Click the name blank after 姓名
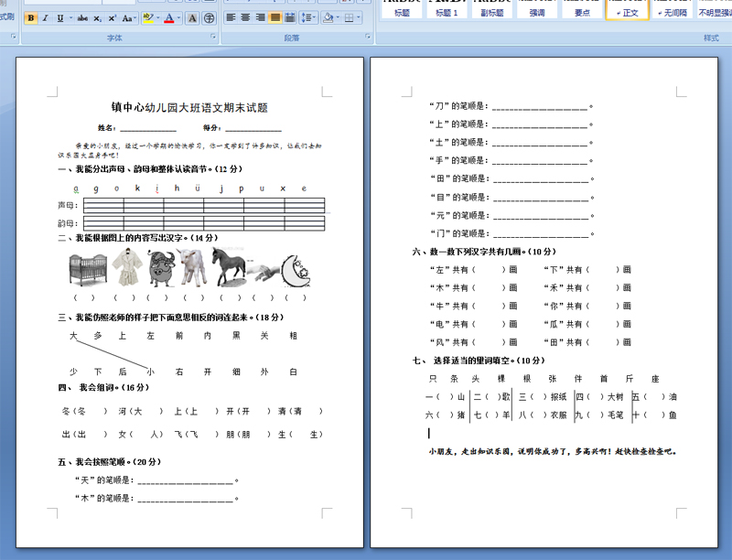Screen dimensions: 732x560 tap(148, 128)
